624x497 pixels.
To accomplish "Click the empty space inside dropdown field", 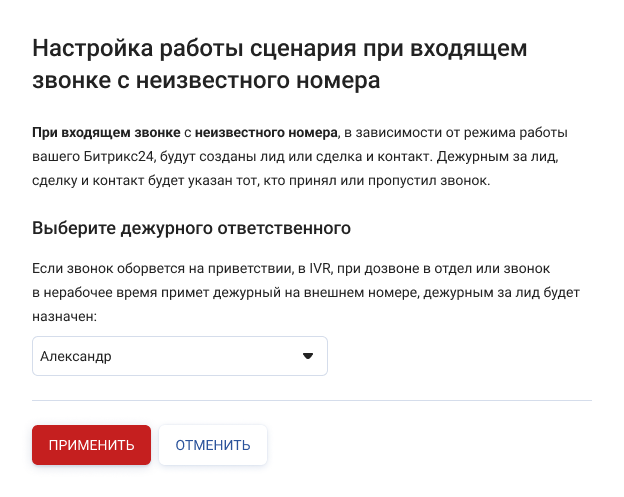I will tap(207, 356).
